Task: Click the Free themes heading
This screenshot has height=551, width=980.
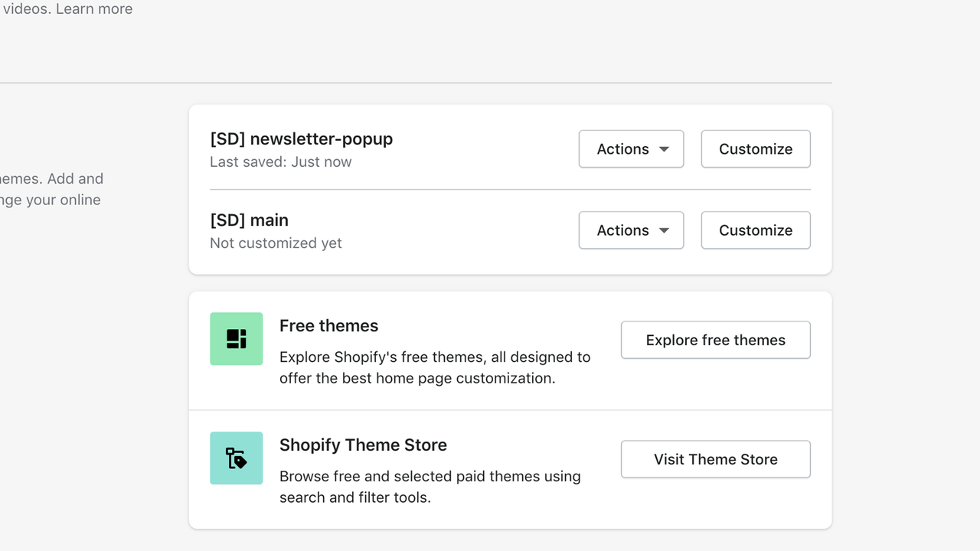Action: click(328, 325)
